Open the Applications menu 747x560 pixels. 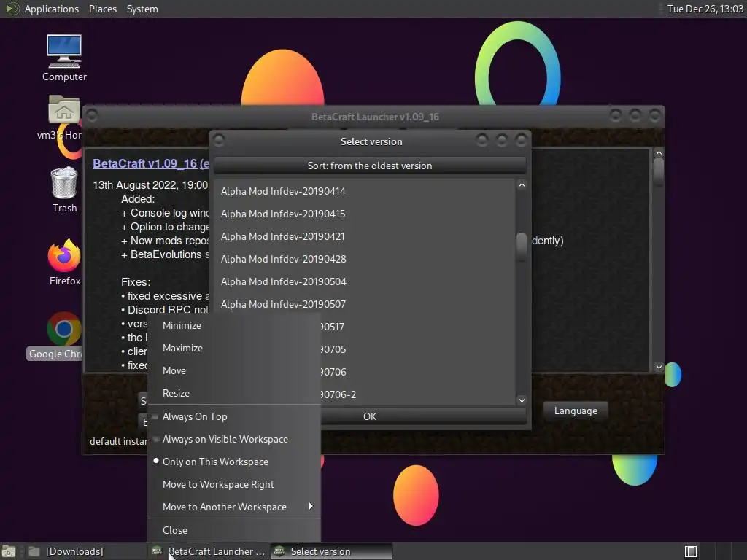(52, 9)
